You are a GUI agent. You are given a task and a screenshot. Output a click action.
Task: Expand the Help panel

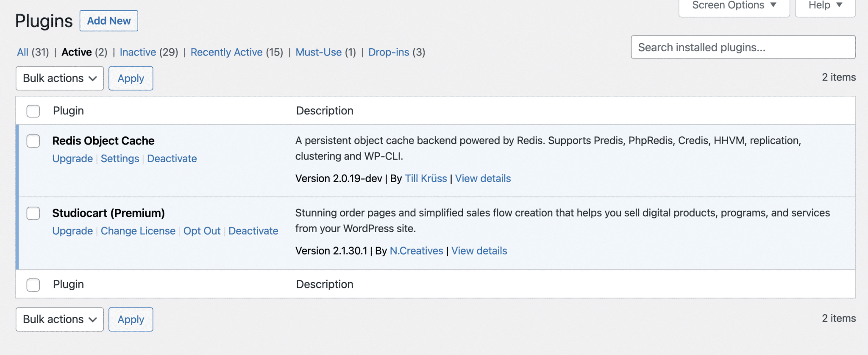[825, 6]
